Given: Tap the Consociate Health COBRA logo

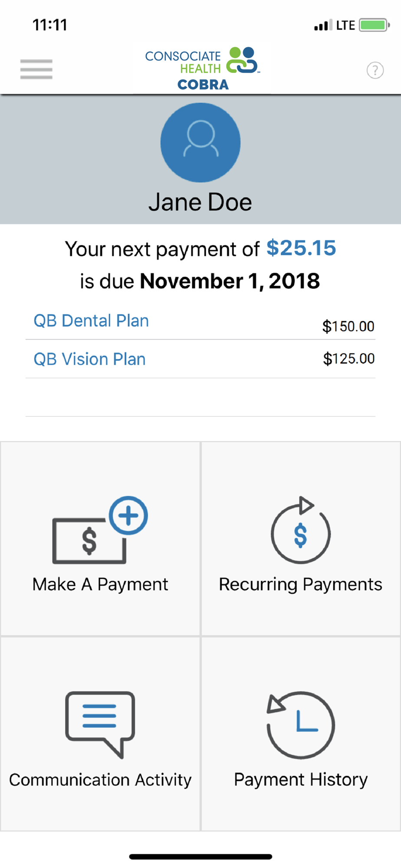Looking at the screenshot, I should (x=202, y=69).
